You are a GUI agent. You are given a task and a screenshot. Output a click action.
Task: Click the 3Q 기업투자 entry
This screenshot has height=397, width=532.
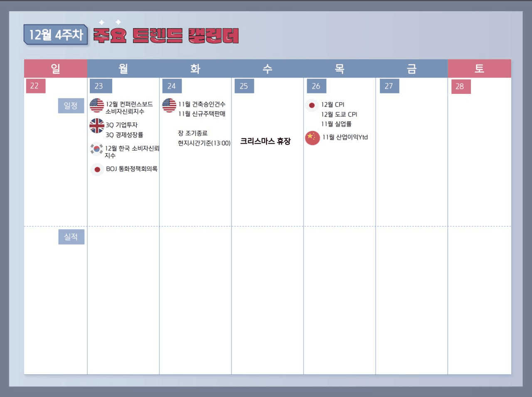coord(121,125)
